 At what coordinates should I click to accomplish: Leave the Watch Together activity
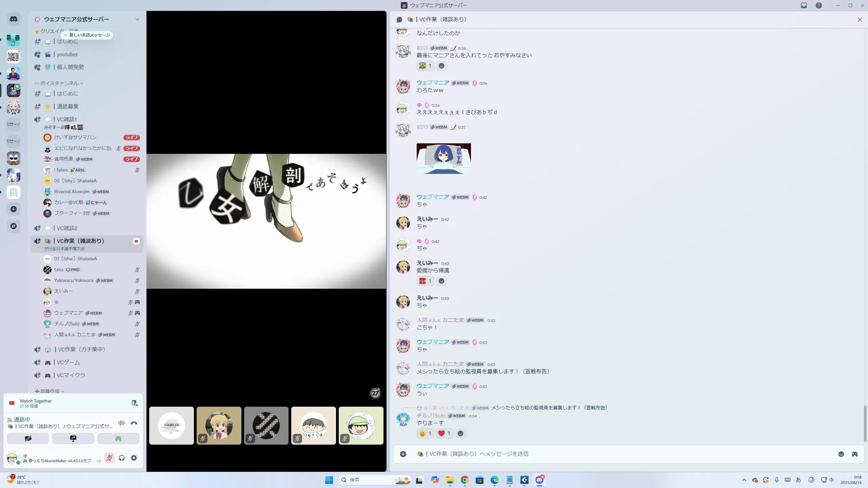pyautogui.click(x=134, y=403)
